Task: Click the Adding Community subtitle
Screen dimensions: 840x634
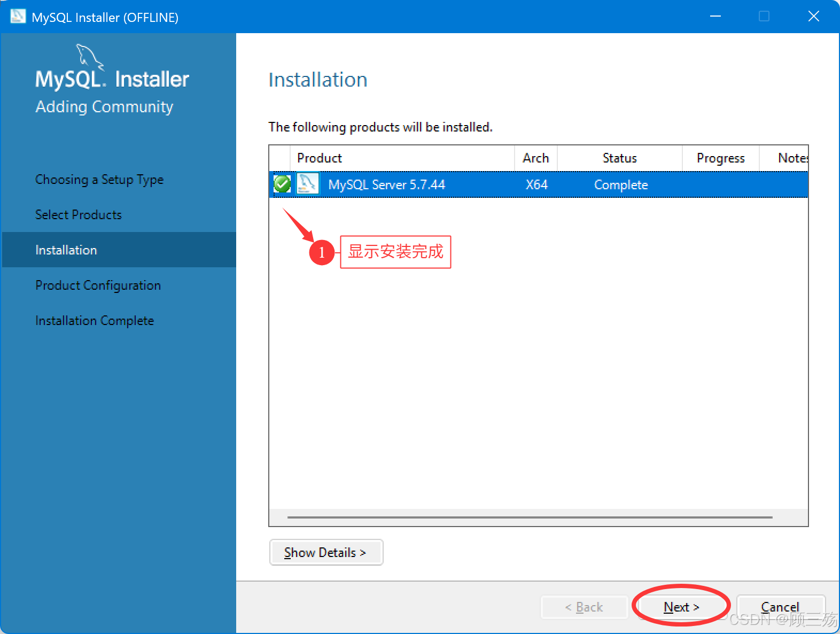Action: tap(104, 107)
